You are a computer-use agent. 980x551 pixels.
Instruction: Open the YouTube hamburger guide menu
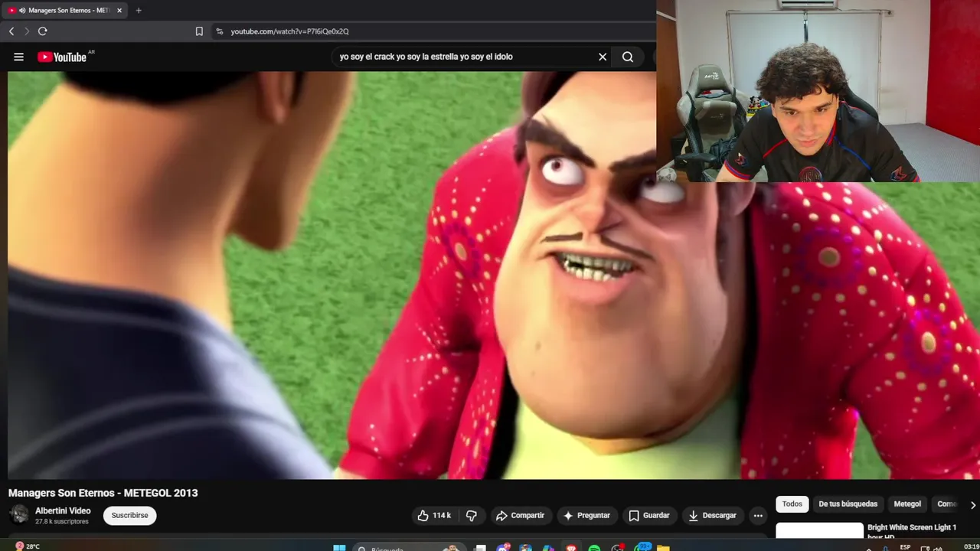pyautogui.click(x=18, y=57)
